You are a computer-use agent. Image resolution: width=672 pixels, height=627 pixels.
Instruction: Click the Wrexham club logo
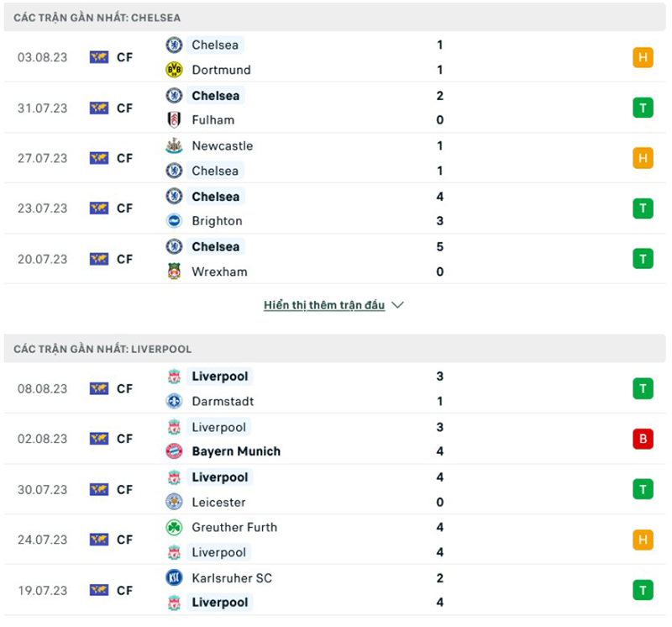pyautogui.click(x=176, y=271)
